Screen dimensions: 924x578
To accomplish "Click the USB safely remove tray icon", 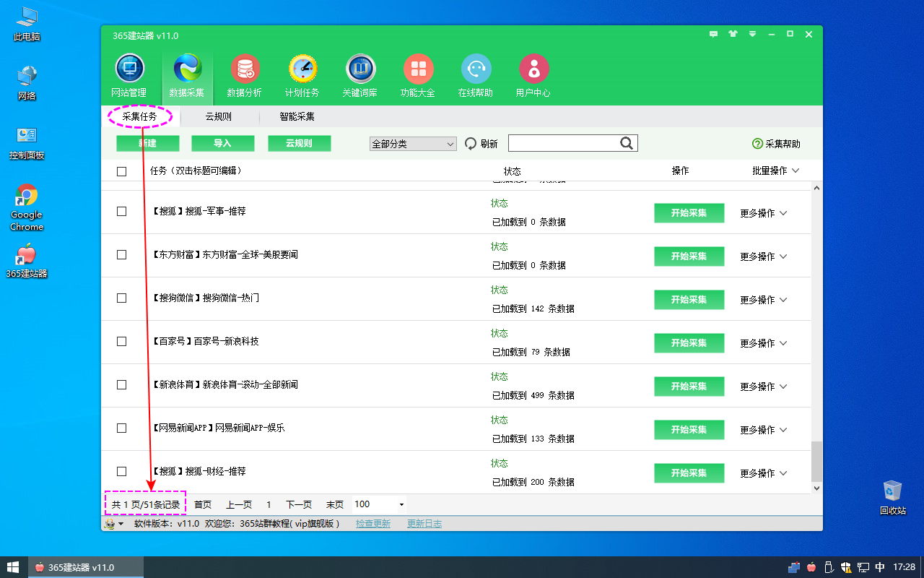I will point(829,567).
